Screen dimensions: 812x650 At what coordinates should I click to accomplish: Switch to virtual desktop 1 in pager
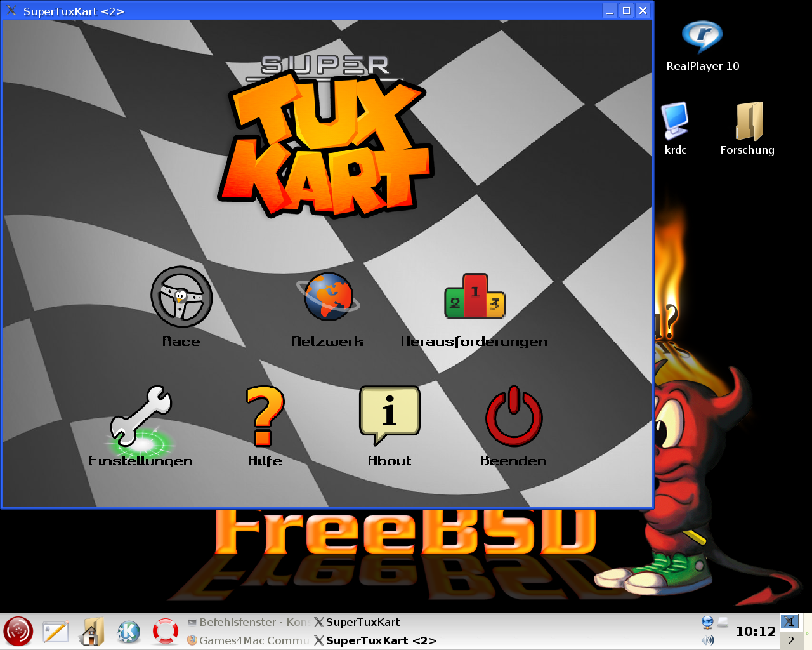[x=790, y=622]
